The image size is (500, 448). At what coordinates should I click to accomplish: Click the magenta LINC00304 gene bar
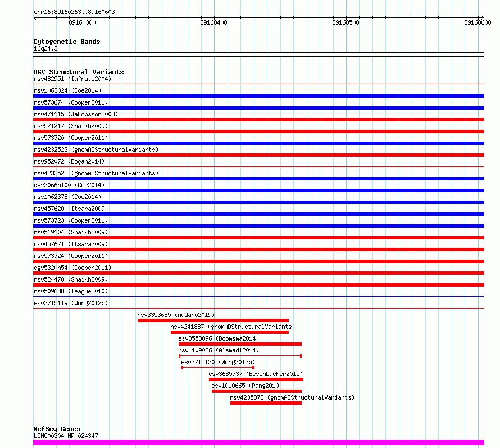coord(258,442)
